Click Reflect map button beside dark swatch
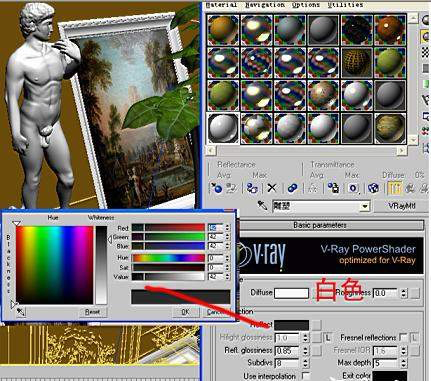431x381 pixels. (x=316, y=325)
